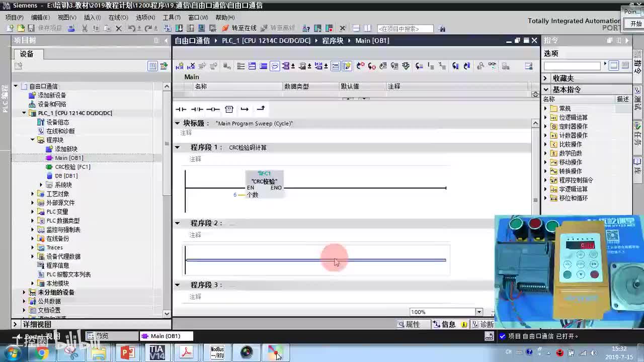The height and width of the screenshot is (362, 644).
Task: Expand the PLC 变量 folder
Action: click(x=33, y=212)
